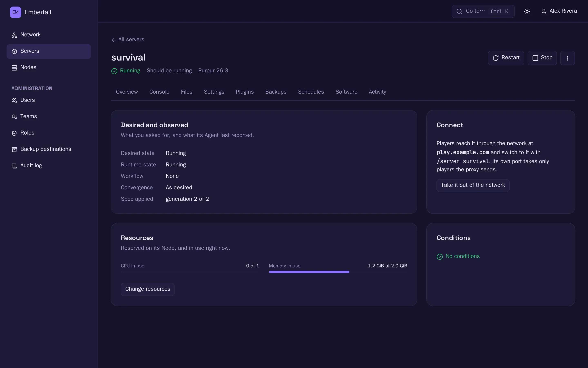Click the 'play.example.com' address text
The height and width of the screenshot is (368, 588).
coord(463,153)
